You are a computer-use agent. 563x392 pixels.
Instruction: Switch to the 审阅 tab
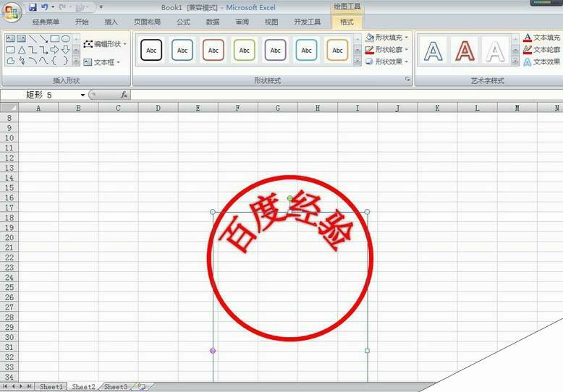242,22
